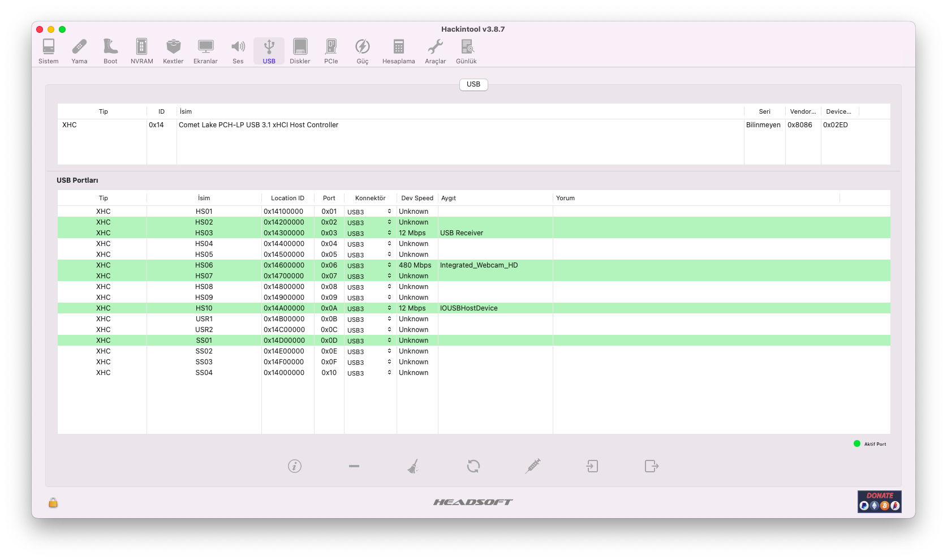Click the syringe inject icon
The image size is (947, 560).
pos(533,466)
